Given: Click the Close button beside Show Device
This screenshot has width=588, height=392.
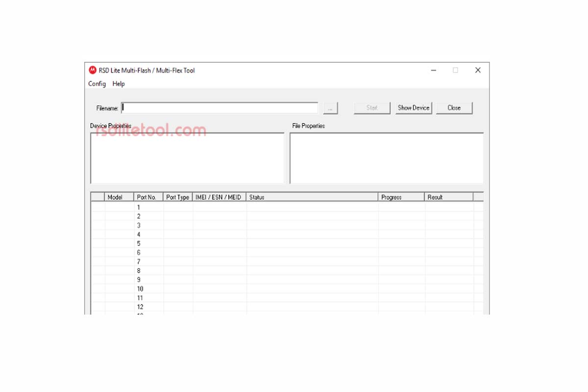Looking at the screenshot, I should point(454,108).
